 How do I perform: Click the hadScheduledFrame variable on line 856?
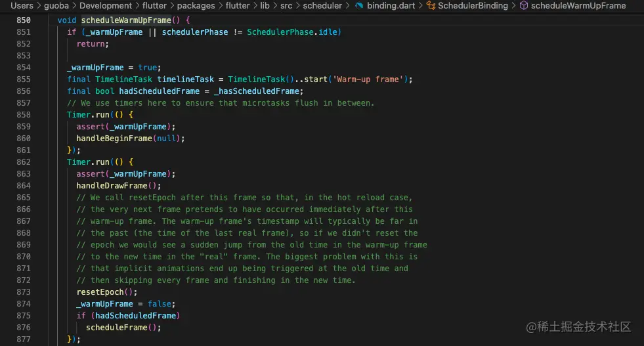pyautogui.click(x=160, y=91)
